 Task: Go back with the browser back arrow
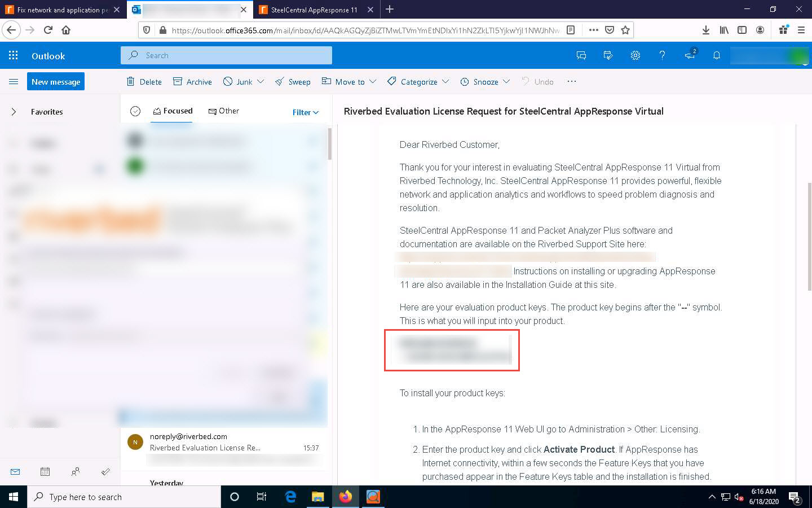tap(11, 30)
